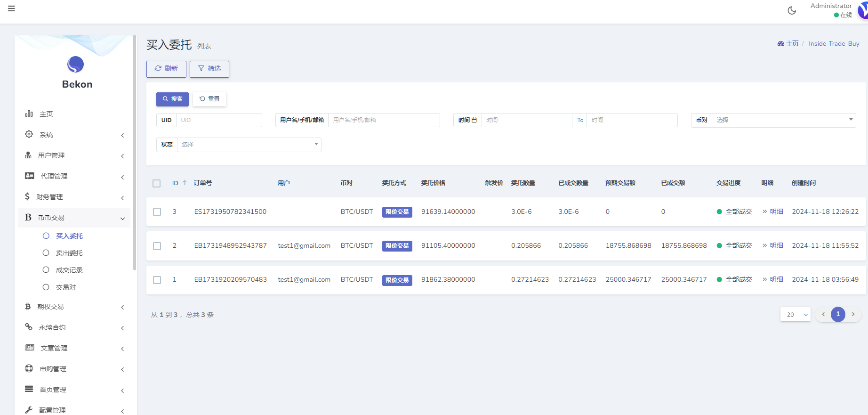Open 卖出委托 in the sidebar
Image resolution: width=868 pixels, height=415 pixels.
click(69, 253)
